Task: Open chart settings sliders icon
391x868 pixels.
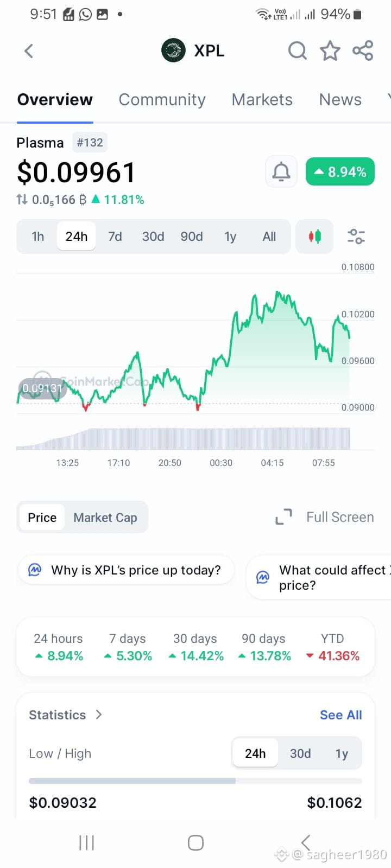Action: [x=356, y=237]
